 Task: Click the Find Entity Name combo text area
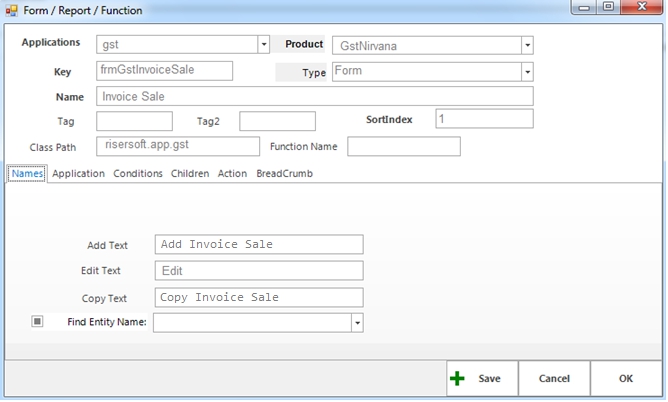click(253, 323)
